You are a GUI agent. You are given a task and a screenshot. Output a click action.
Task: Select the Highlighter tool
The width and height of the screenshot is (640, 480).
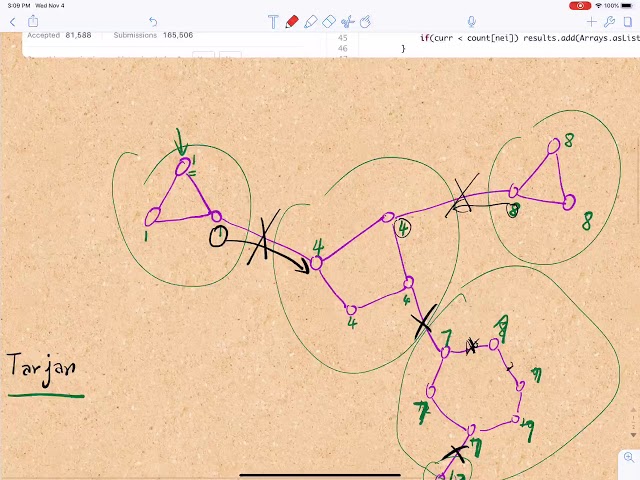(311, 22)
